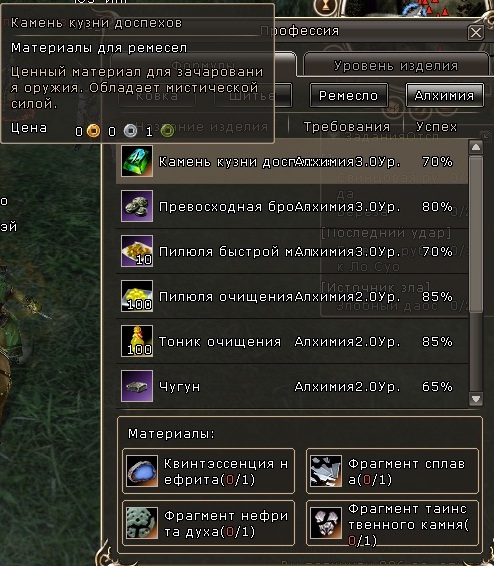Click the blue Квинтэссенция нефрита material icon
This screenshot has height=566, width=494.
(x=142, y=471)
